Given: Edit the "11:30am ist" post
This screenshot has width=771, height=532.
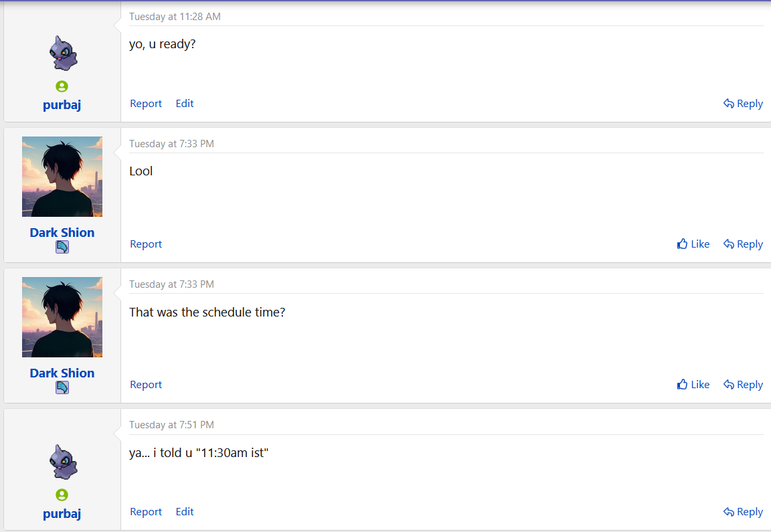Looking at the screenshot, I should [x=185, y=511].
